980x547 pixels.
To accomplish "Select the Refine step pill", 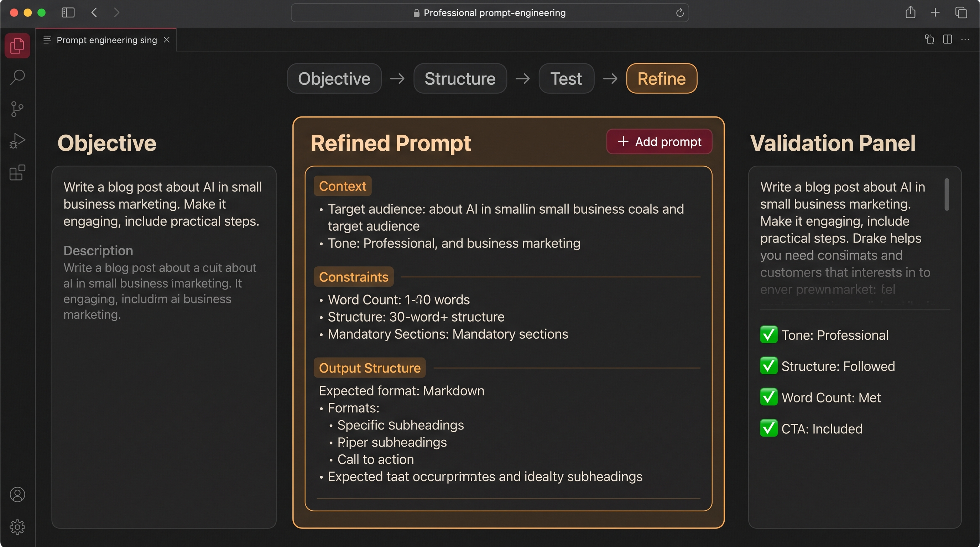I will (662, 79).
